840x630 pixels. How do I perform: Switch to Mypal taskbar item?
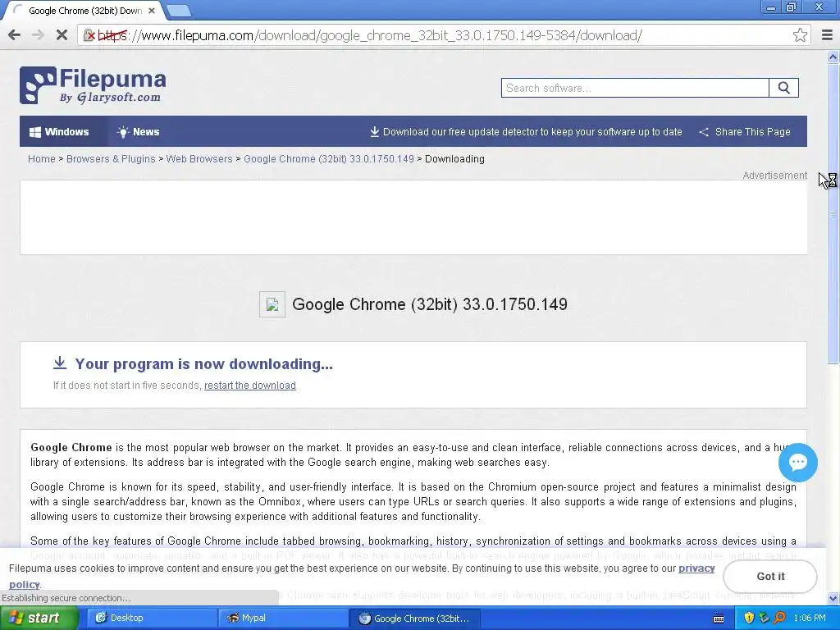(283, 619)
